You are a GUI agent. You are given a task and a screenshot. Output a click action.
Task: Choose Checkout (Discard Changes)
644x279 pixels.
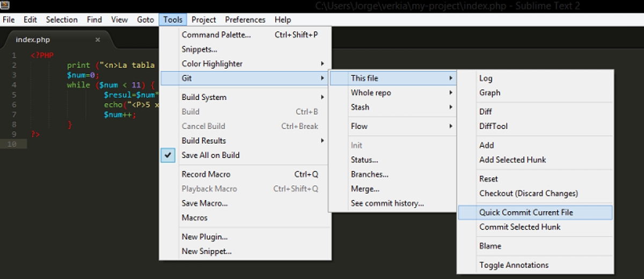(535, 194)
